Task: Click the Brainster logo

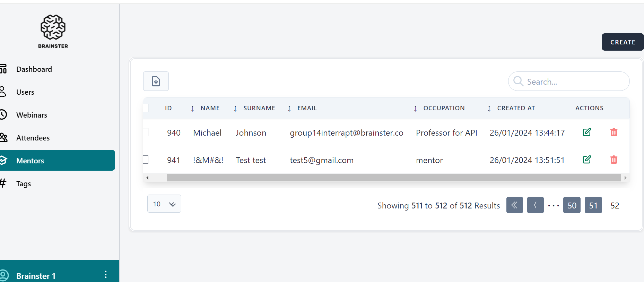Action: (53, 31)
